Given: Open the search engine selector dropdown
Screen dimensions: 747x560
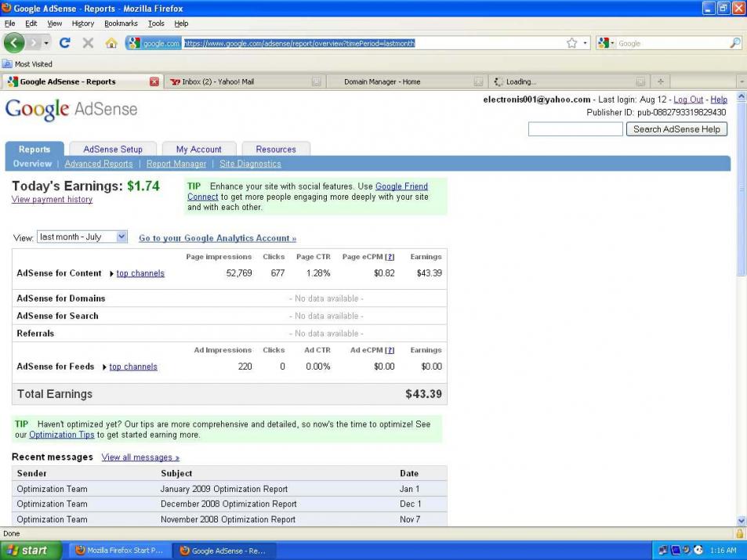Looking at the screenshot, I should point(605,43).
